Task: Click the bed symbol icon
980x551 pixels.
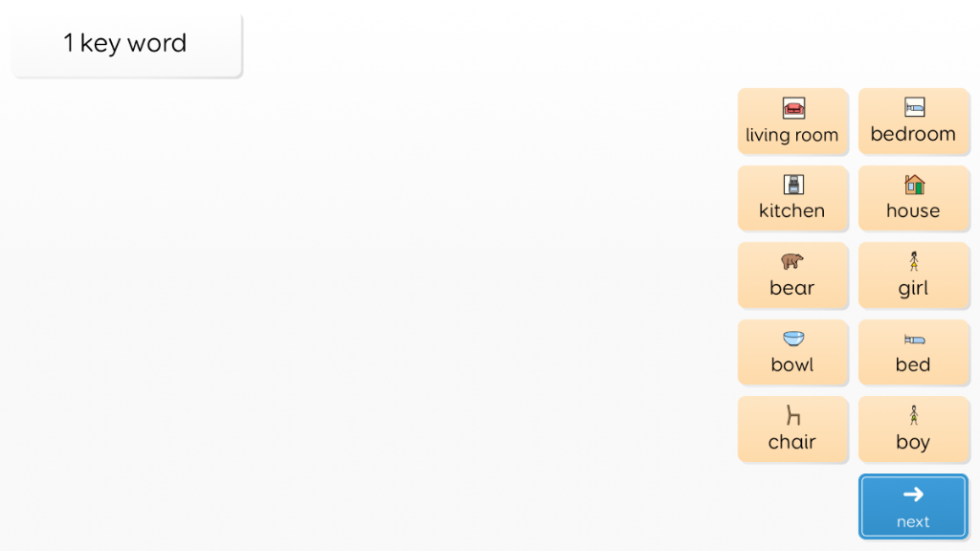Action: pyautogui.click(x=914, y=340)
